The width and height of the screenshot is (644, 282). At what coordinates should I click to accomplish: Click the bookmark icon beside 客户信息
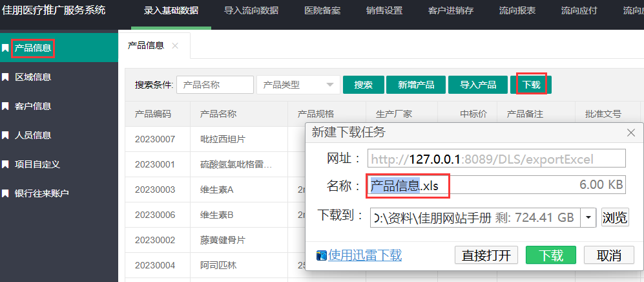pos(6,106)
